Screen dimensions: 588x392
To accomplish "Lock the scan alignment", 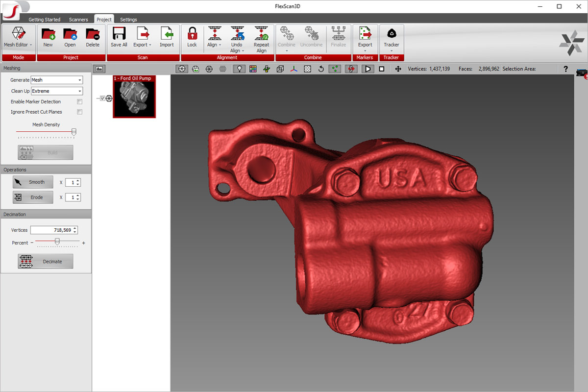I will pos(192,38).
